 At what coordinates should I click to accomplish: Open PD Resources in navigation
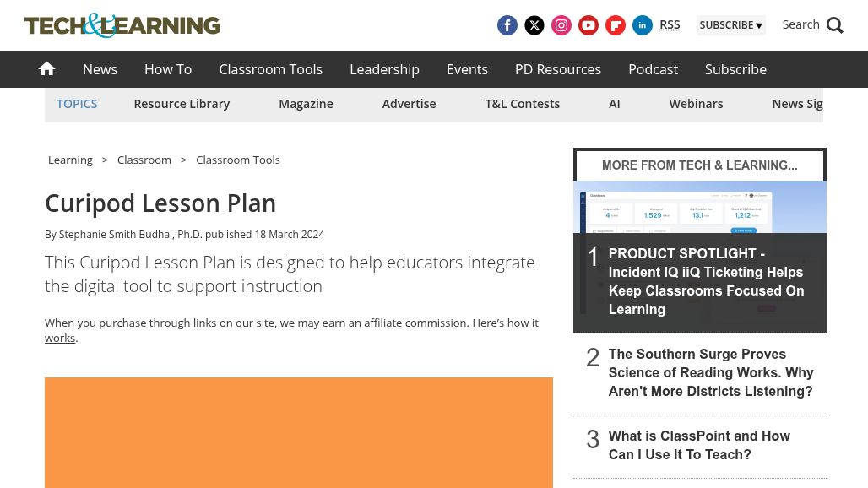point(558,69)
